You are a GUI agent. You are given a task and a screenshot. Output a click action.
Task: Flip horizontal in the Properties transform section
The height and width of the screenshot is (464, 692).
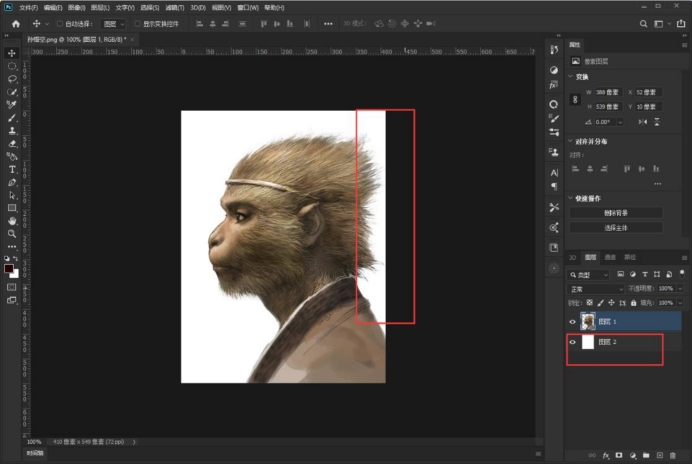(x=643, y=122)
